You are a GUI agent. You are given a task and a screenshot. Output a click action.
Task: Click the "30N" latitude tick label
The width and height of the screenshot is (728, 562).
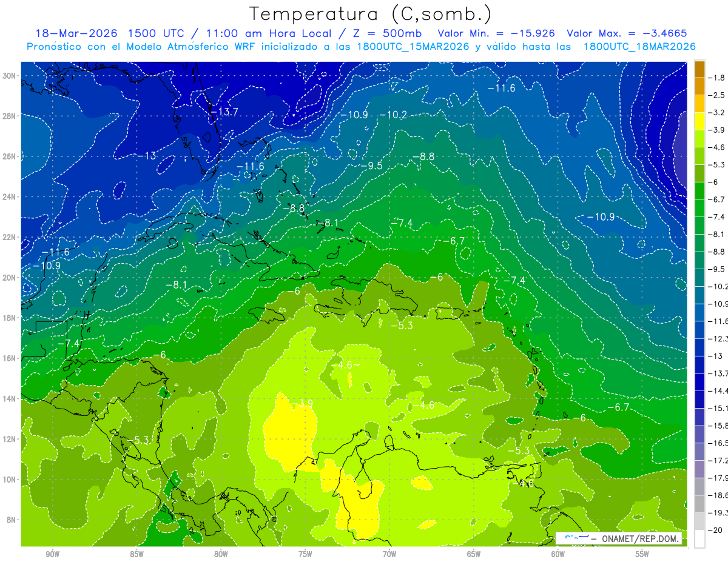pyautogui.click(x=9, y=76)
